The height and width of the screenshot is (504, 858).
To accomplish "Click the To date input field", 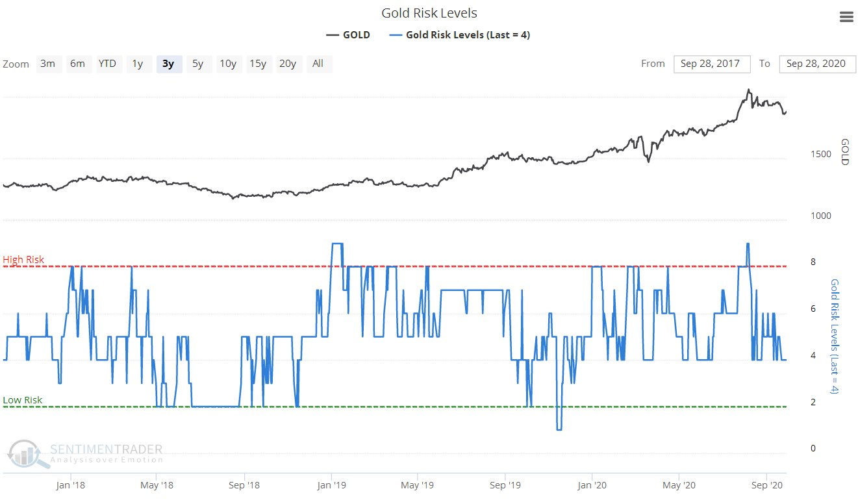I will 817,64.
